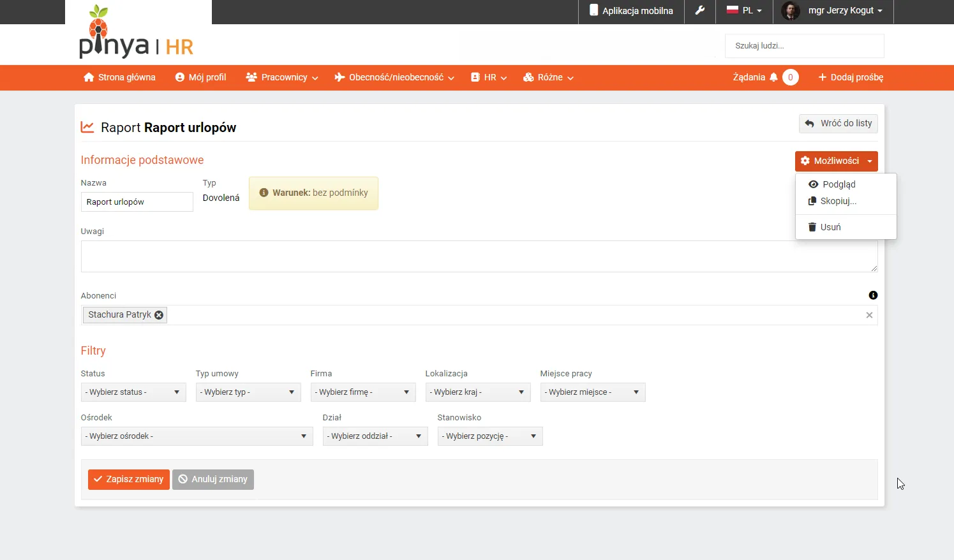The image size is (954, 560).
Task: Click the requests counter badge showing 0
Action: (790, 77)
